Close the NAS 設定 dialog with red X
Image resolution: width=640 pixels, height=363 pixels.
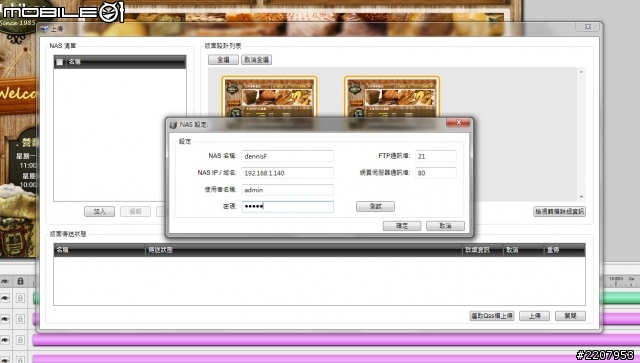458,122
